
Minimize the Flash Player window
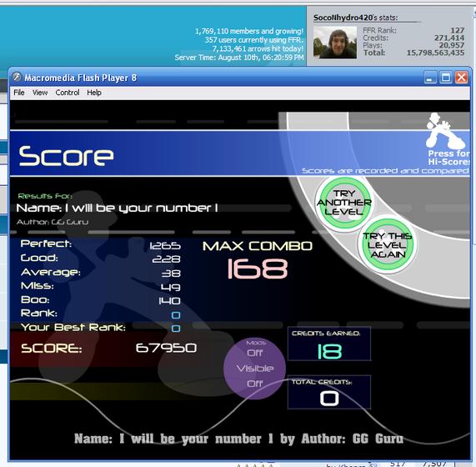(429, 78)
